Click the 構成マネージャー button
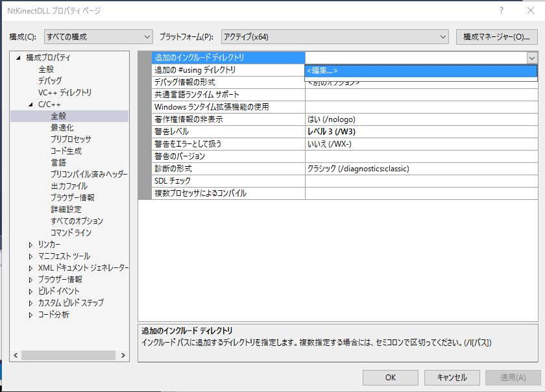The width and height of the screenshot is (545, 392). coord(497,37)
